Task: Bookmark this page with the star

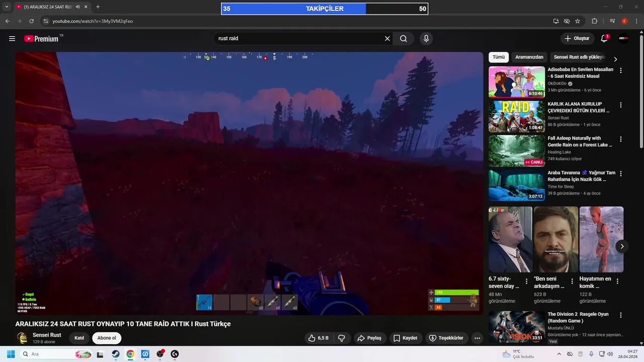Action: point(578,21)
